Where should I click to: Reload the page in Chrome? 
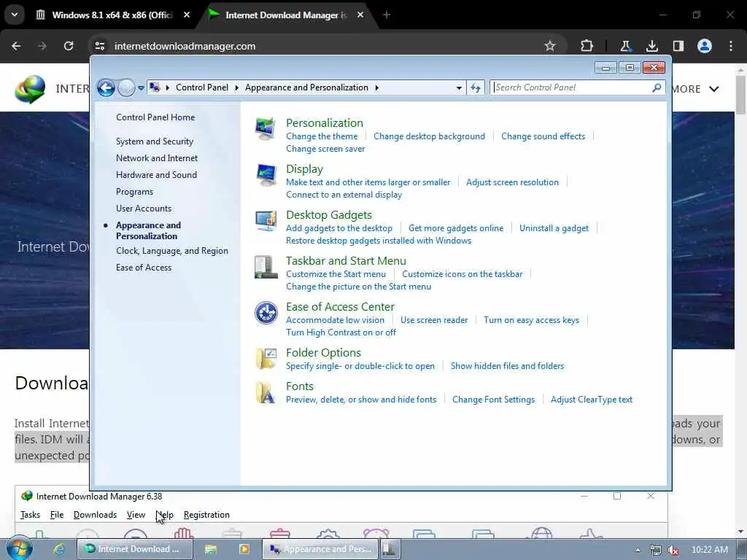click(x=69, y=46)
